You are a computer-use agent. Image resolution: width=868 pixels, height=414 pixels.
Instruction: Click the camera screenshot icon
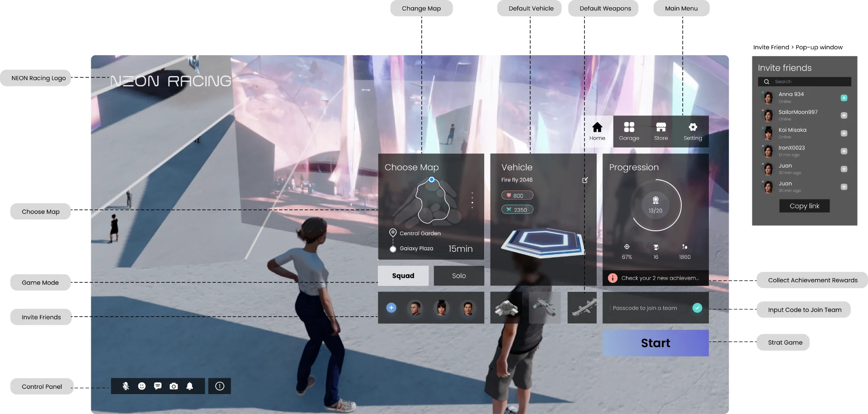(x=174, y=386)
